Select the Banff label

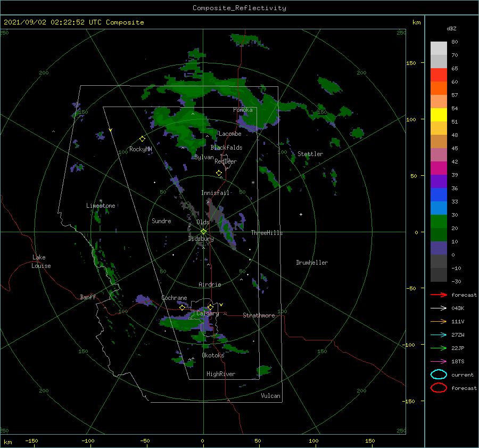[x=88, y=297]
